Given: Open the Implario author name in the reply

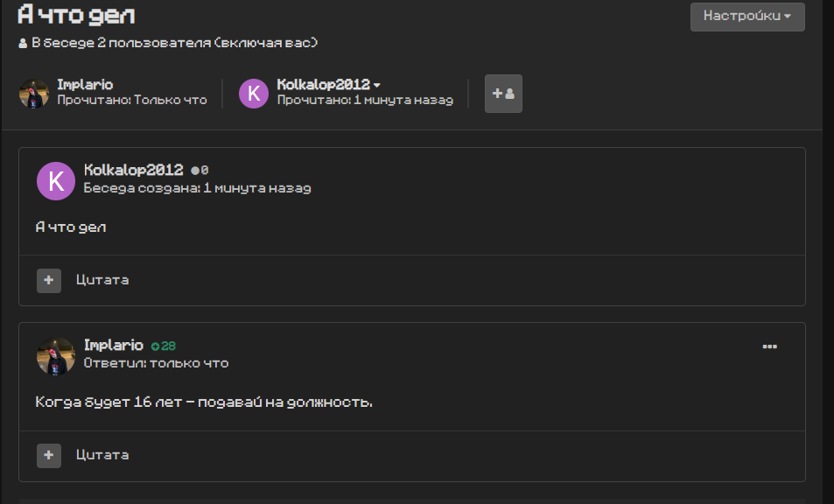Looking at the screenshot, I should [x=113, y=345].
